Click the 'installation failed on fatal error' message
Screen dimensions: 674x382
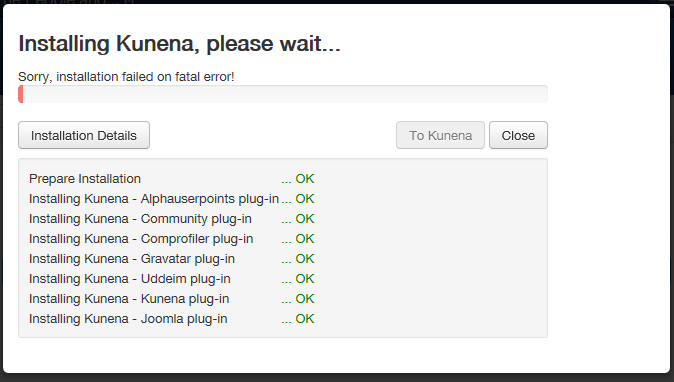126,77
